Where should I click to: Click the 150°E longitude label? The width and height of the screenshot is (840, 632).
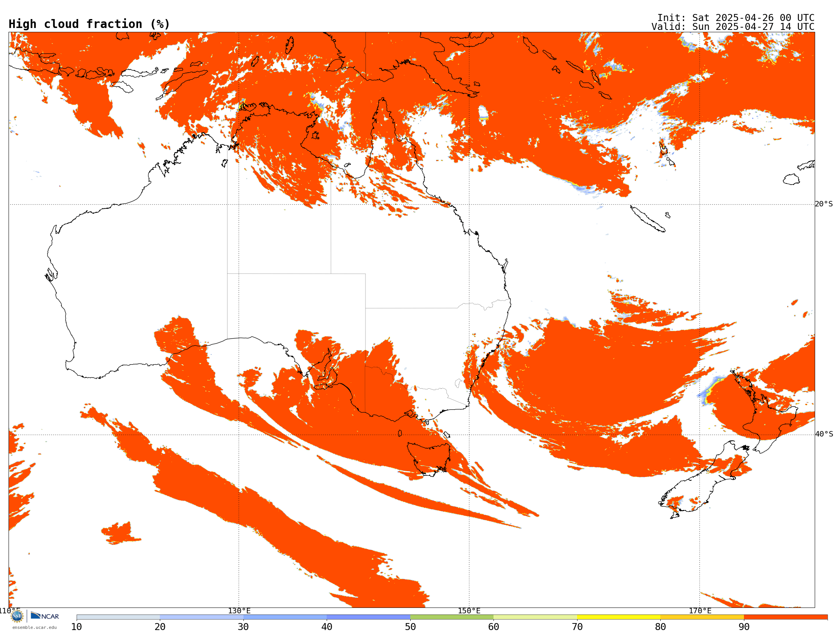(x=469, y=611)
